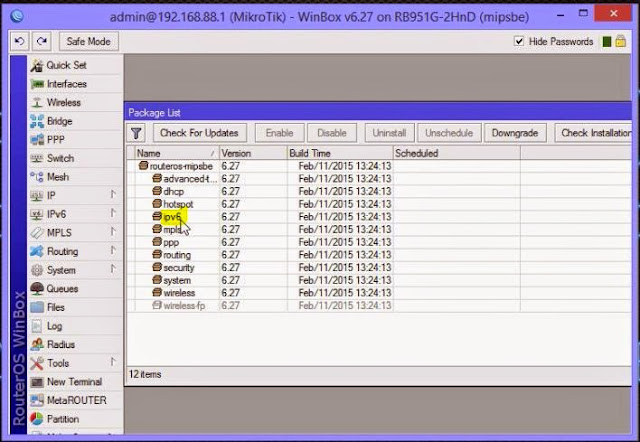This screenshot has height=442, width=640.
Task: Click the Check Installation button
Action: [593, 133]
